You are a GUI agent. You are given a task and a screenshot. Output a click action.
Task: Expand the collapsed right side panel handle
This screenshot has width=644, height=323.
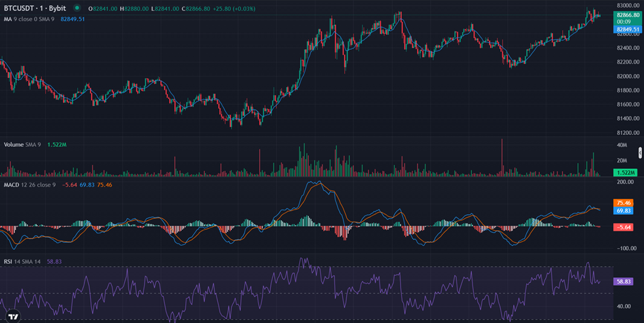click(640, 153)
